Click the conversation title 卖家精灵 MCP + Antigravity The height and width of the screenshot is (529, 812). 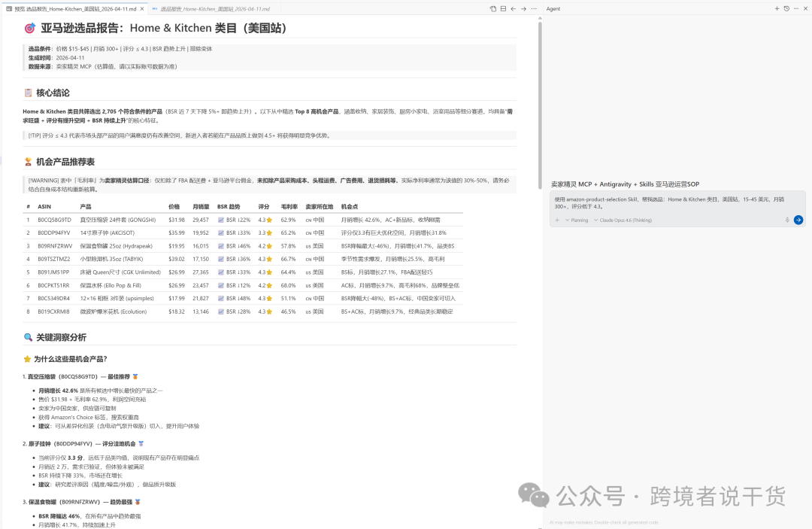pyautogui.click(x=625, y=184)
